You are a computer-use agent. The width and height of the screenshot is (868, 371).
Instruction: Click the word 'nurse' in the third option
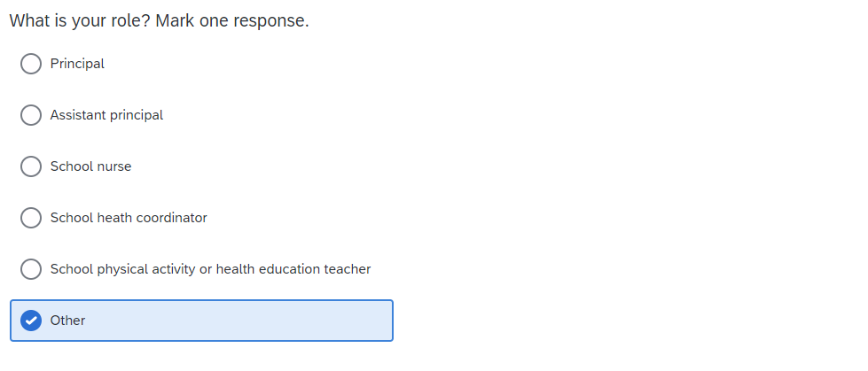113,166
